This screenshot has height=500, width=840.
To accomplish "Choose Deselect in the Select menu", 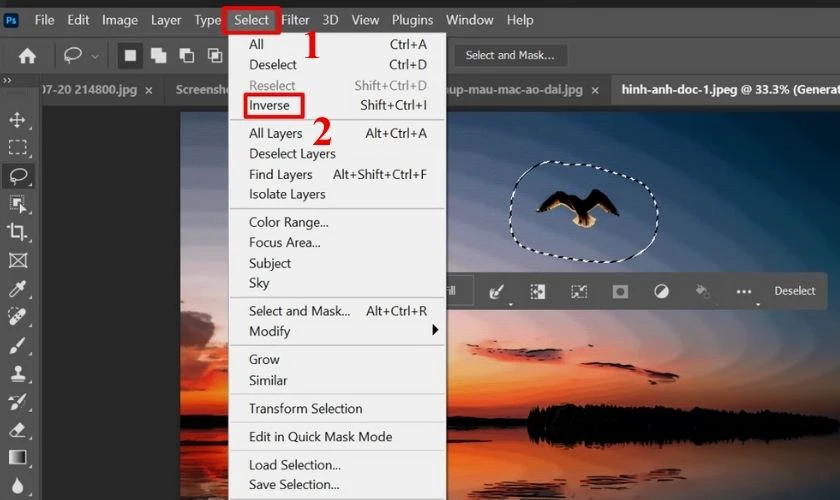I will 338,65.
